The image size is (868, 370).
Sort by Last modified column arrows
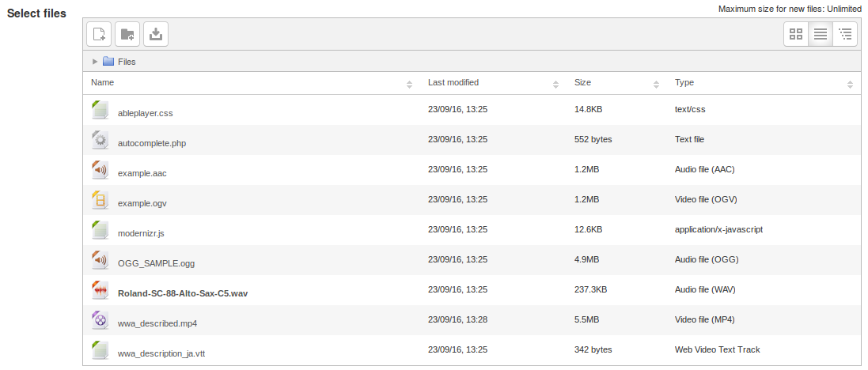pyautogui.click(x=555, y=85)
